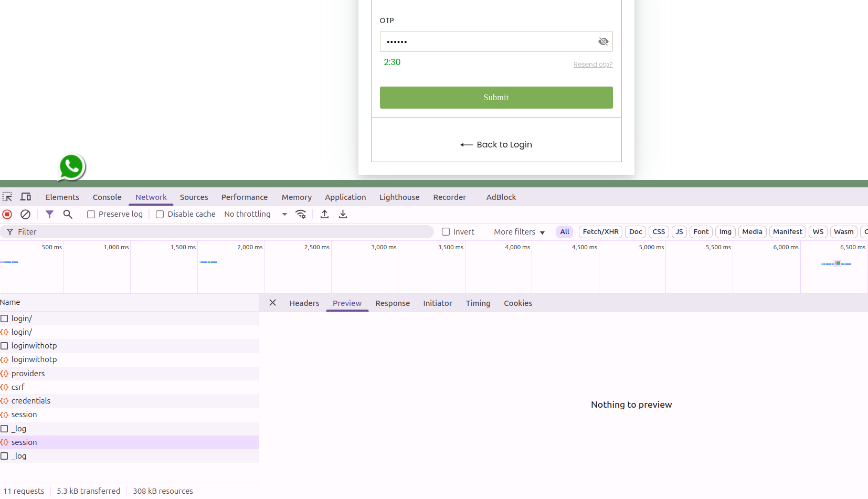Viewport: 868px width, 499px height.
Task: Click the network Filter text field
Action: [217, 232]
